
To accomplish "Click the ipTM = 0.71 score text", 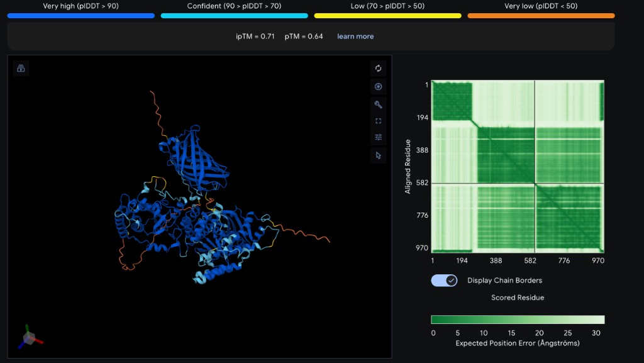I will click(255, 36).
